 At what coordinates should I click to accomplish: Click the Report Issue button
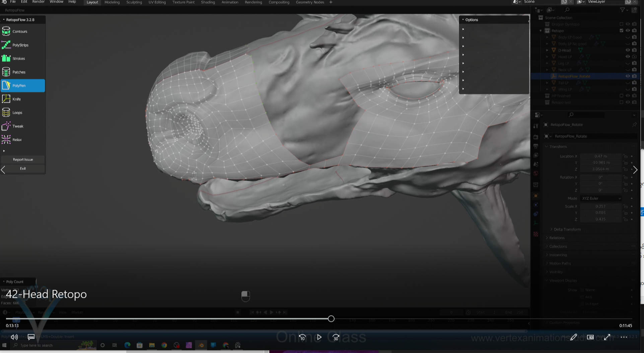(23, 160)
